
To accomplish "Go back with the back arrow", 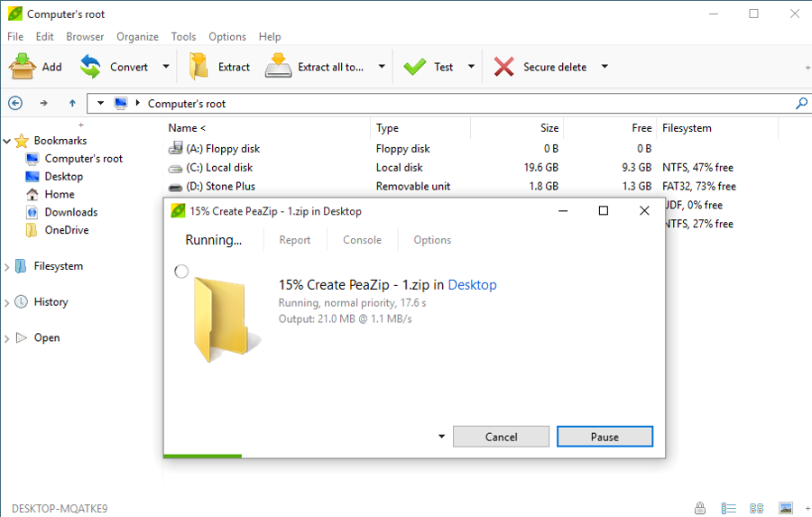I will [x=15, y=103].
